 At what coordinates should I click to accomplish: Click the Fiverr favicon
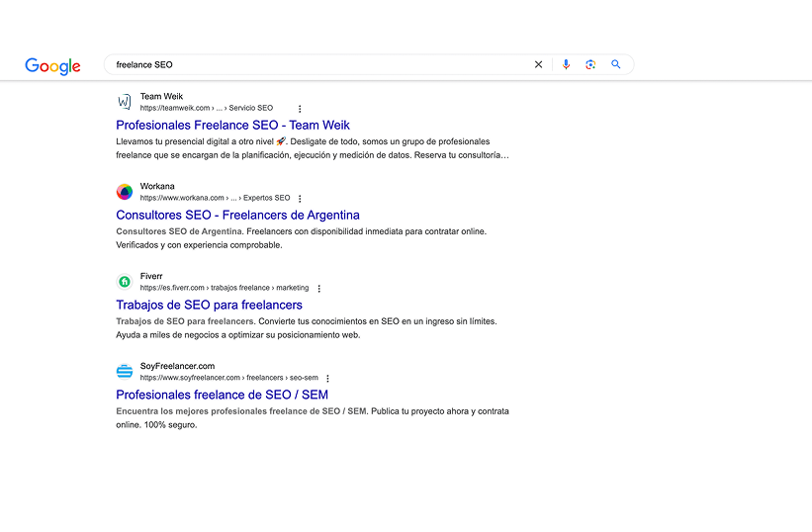point(125,282)
